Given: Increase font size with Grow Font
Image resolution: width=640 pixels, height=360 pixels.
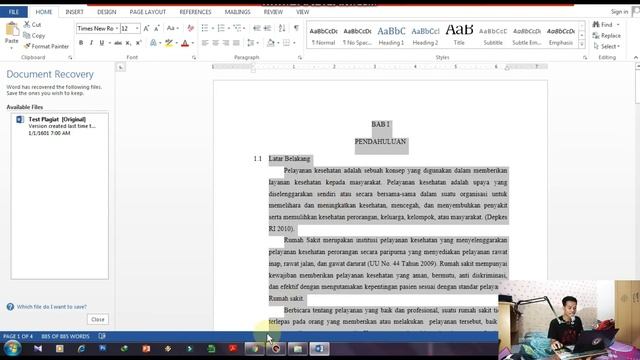Looking at the screenshot, I should coord(146,28).
